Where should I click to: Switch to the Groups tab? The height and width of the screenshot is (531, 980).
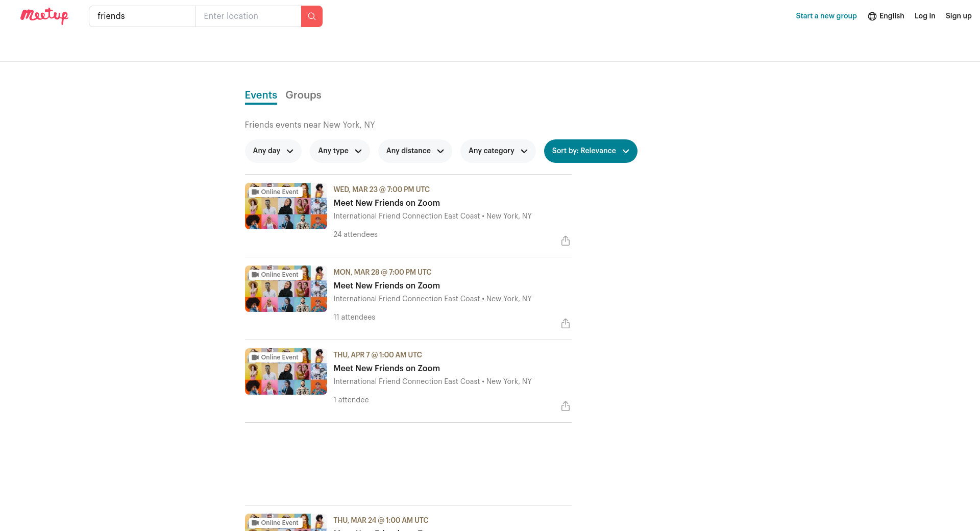(x=303, y=95)
